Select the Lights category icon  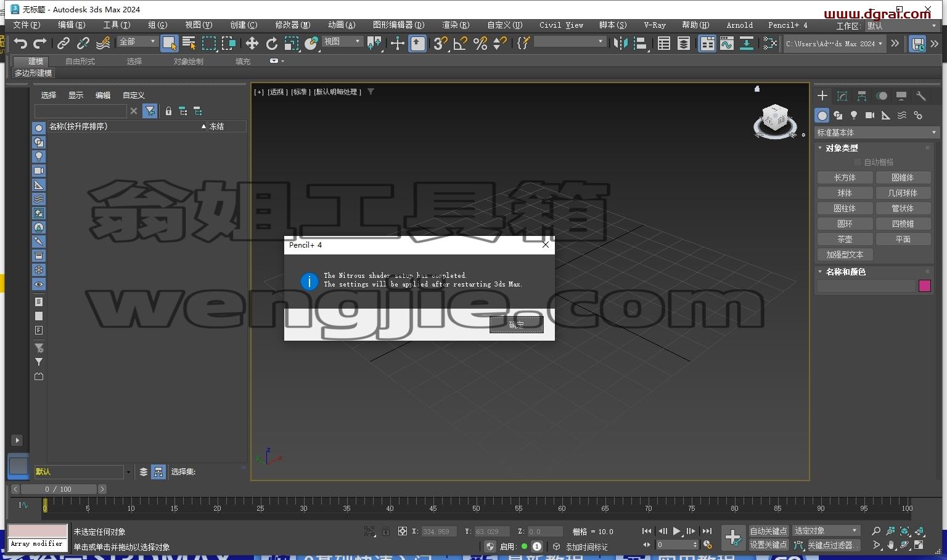[x=854, y=115]
